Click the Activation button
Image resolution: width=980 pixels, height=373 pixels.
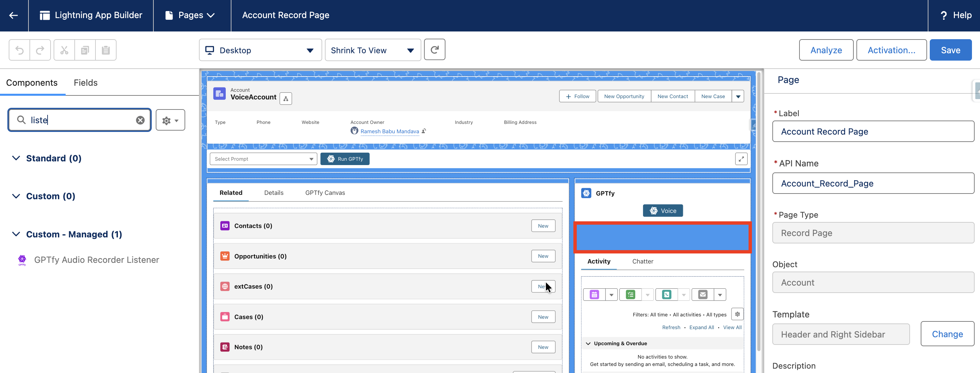(891, 50)
